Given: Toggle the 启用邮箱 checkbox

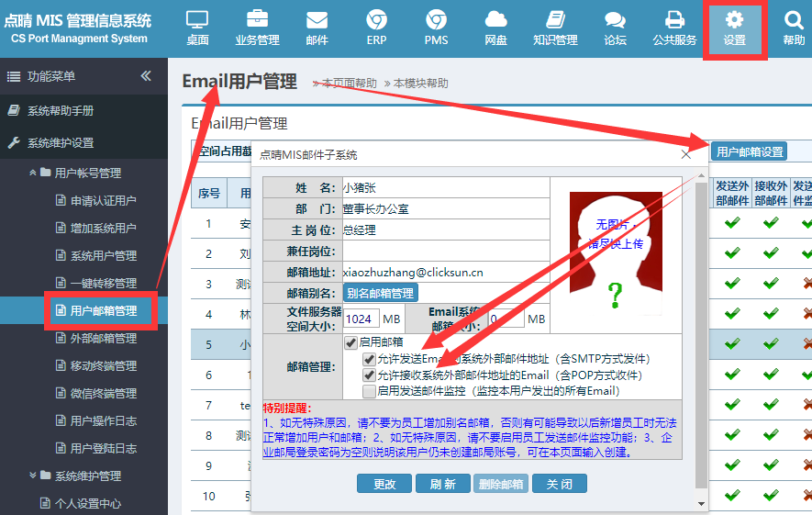Looking at the screenshot, I should [350, 342].
